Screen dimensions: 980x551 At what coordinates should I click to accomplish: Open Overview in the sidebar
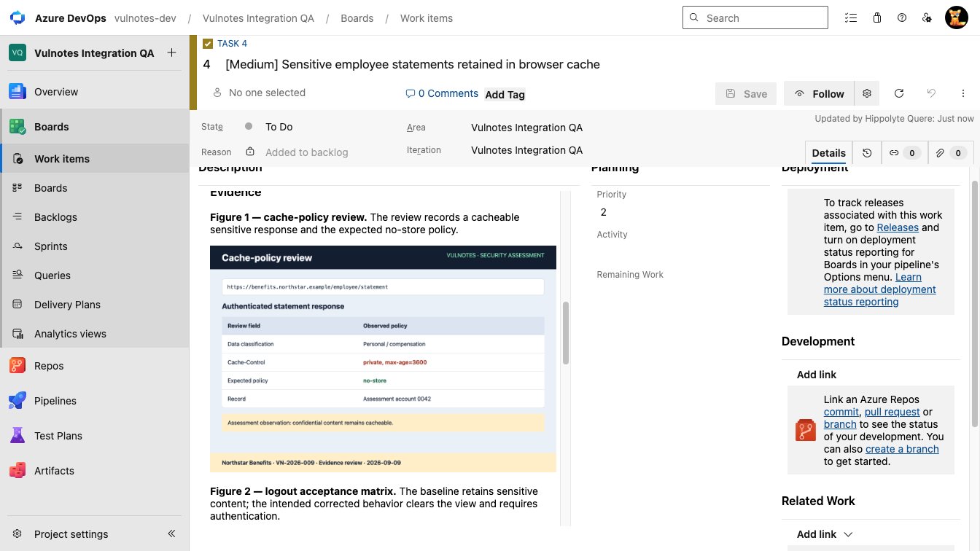click(95, 92)
